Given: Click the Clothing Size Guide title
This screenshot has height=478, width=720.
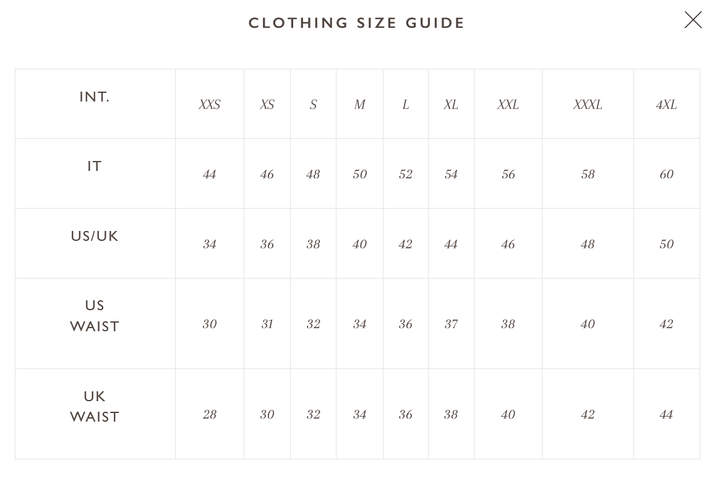Looking at the screenshot, I should 357,23.
